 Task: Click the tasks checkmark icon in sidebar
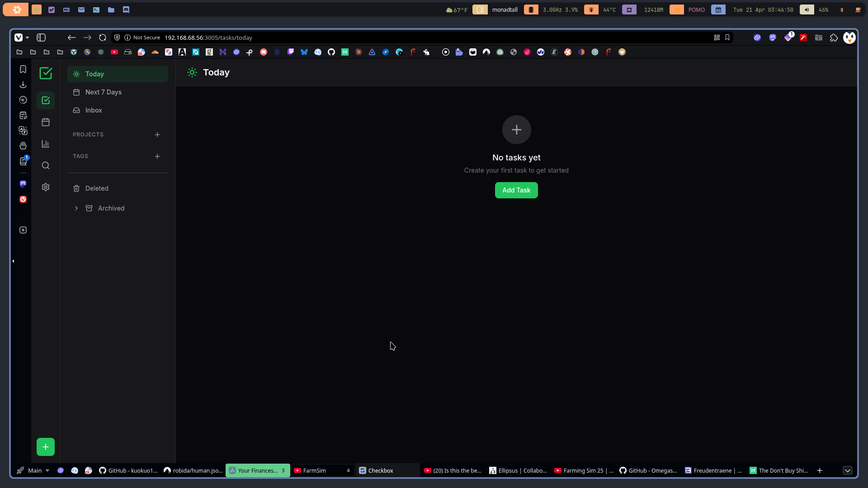[46, 100]
